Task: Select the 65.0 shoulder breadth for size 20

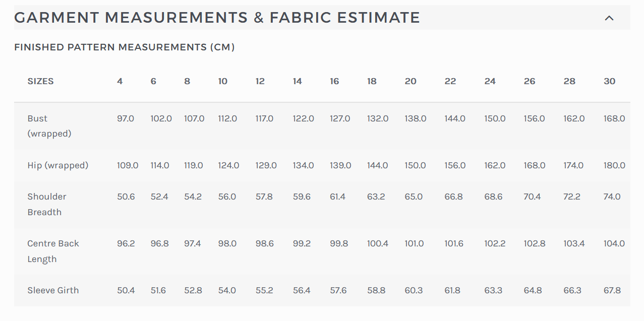Action: coord(414,197)
